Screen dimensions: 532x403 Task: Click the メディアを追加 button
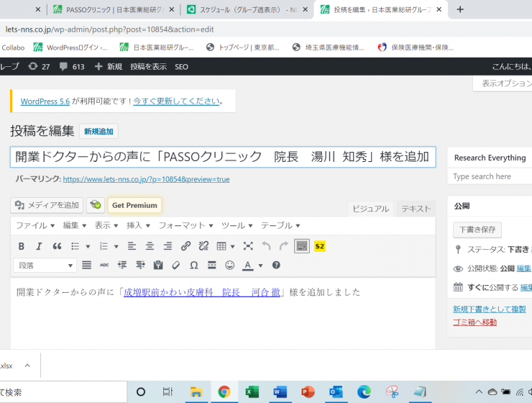47,205
